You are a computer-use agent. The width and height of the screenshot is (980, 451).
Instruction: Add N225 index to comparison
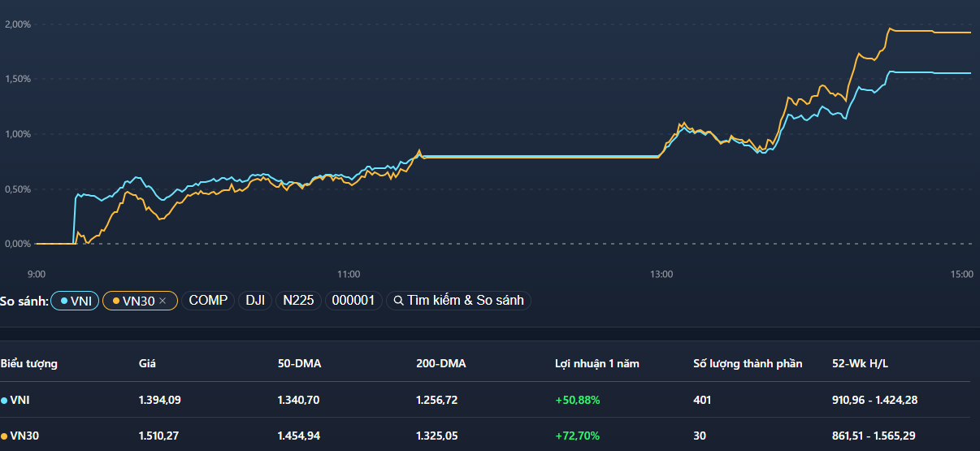coord(298,301)
